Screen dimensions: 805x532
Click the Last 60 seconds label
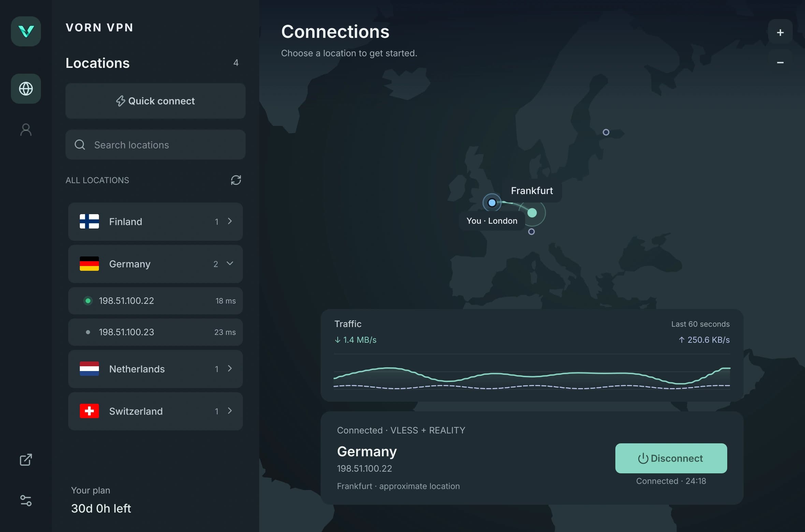coord(700,324)
